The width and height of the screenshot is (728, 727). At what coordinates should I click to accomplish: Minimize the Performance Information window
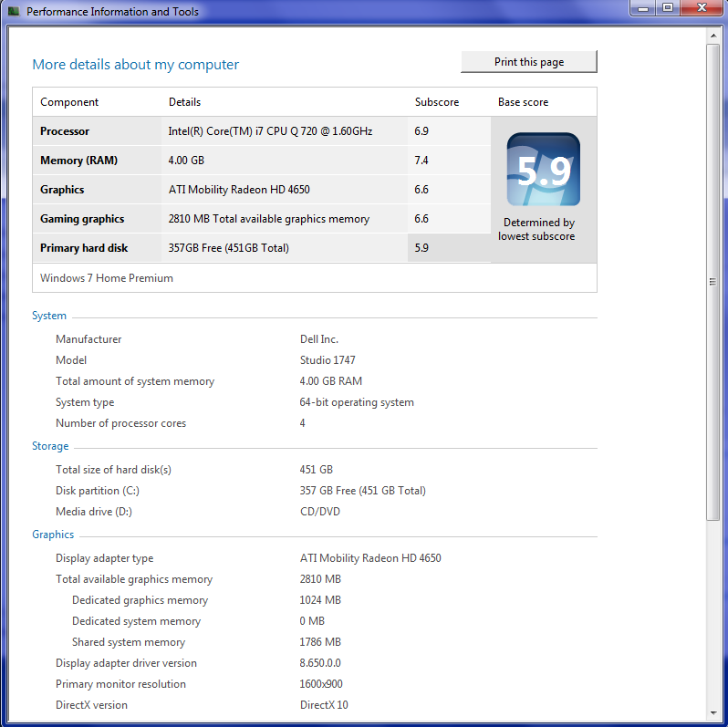[x=643, y=8]
